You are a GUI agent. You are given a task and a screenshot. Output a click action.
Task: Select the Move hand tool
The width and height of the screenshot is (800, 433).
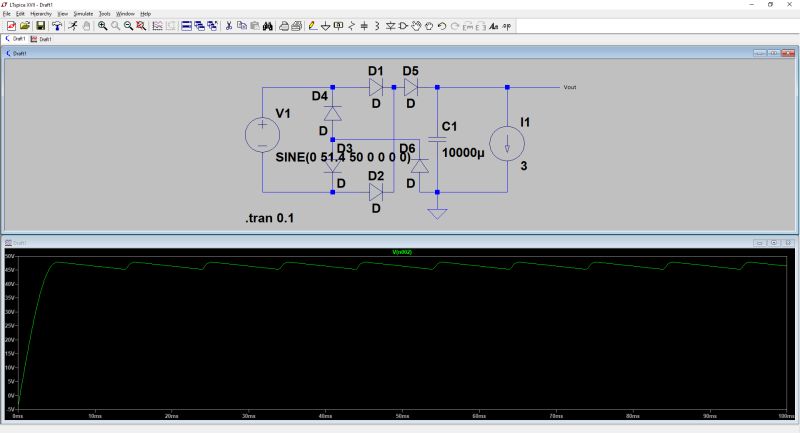click(416, 26)
